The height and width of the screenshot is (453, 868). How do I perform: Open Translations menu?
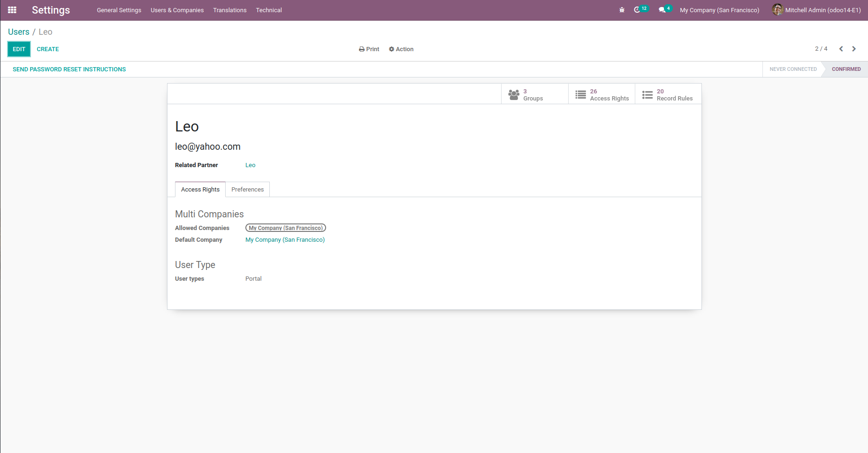229,10
